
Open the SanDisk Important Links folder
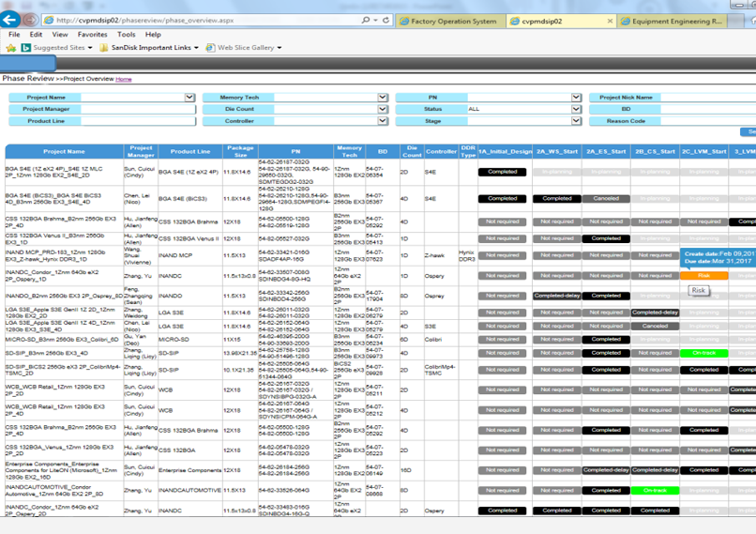pos(150,48)
